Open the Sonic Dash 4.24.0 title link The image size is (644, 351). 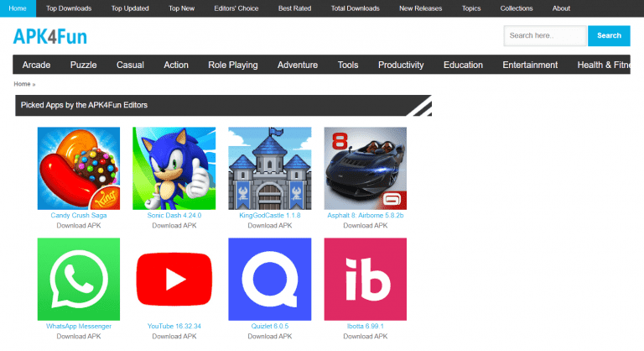pos(174,215)
